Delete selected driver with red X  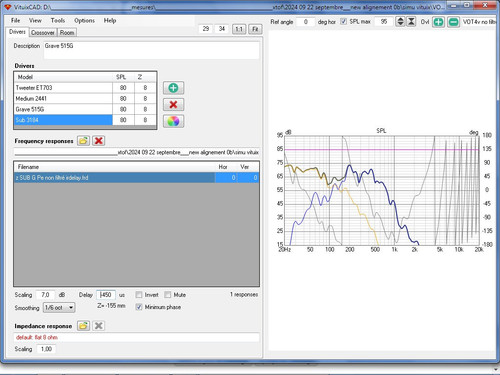(173, 105)
